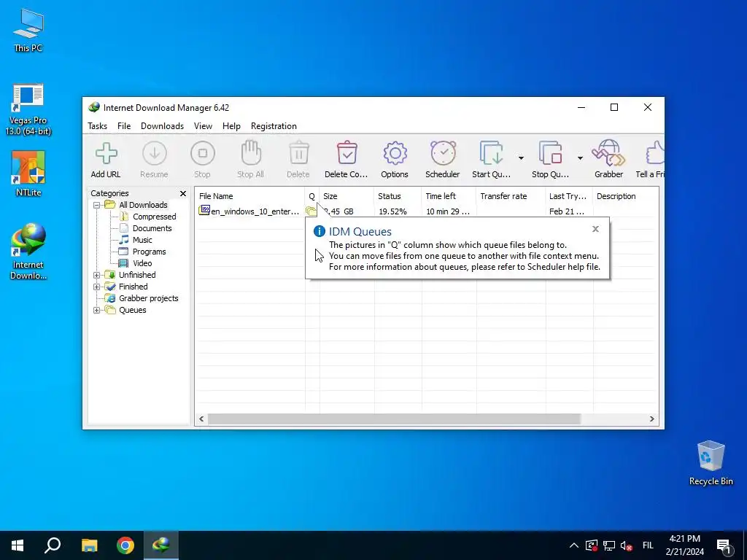Sort by Status column header
The height and width of the screenshot is (560, 747).
coord(398,196)
